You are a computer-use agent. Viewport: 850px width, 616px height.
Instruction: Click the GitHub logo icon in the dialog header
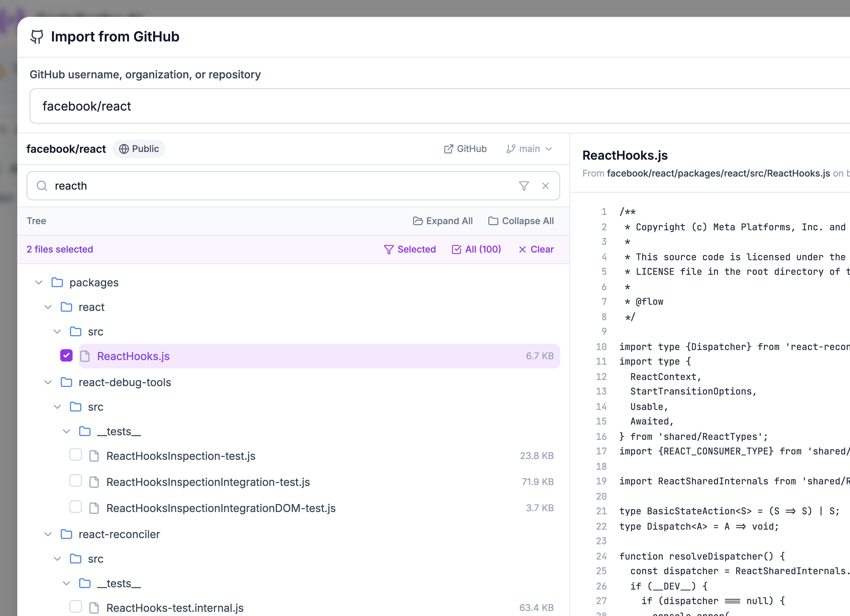click(37, 37)
